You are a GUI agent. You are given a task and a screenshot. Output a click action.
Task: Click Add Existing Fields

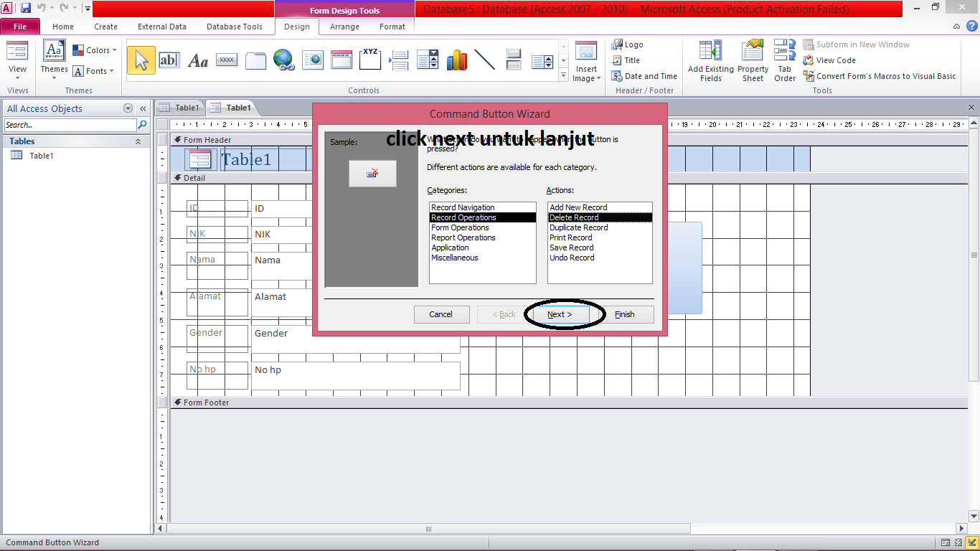click(710, 60)
